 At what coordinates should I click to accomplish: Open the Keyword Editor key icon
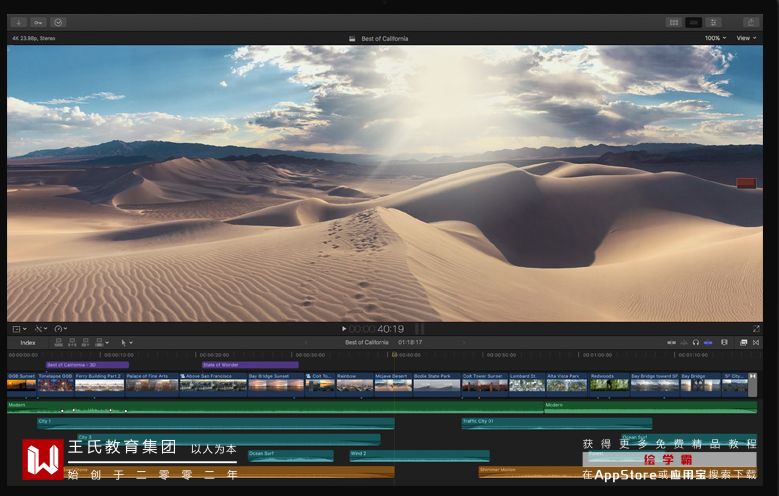pos(38,22)
